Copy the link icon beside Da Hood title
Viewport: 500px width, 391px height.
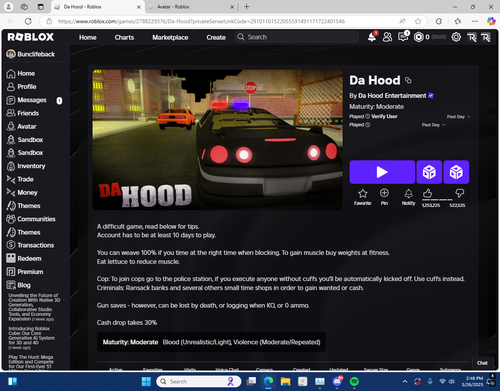(x=408, y=80)
